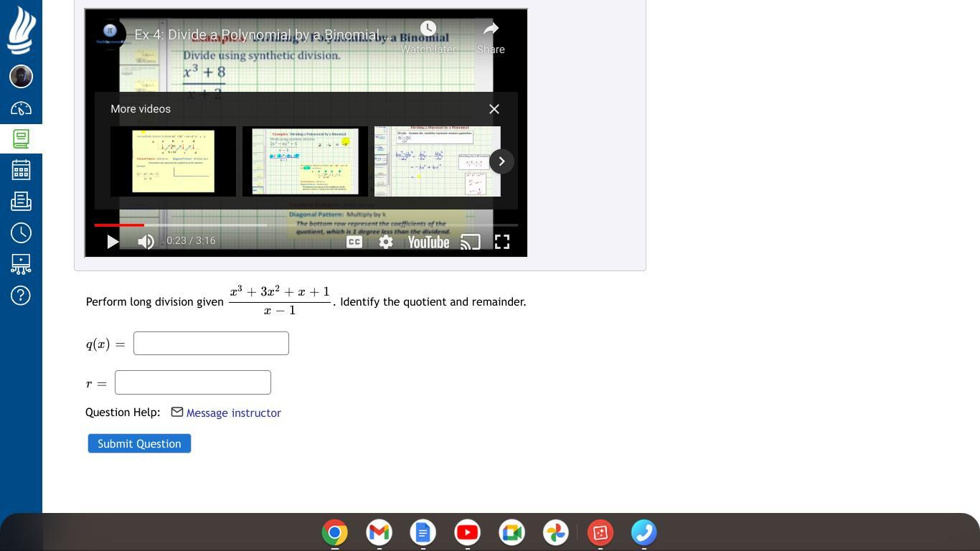
Task: Open the calendar icon in sidebar
Action: (21, 170)
